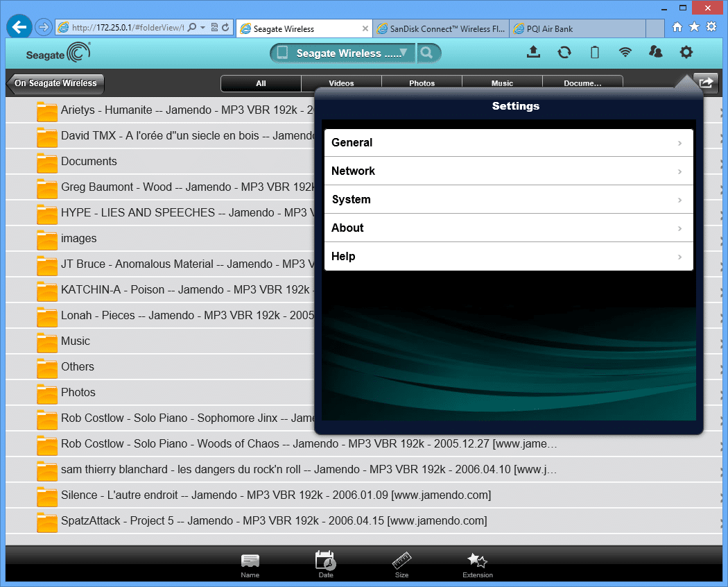
Task: Open the Music folder icon
Action: click(x=47, y=342)
